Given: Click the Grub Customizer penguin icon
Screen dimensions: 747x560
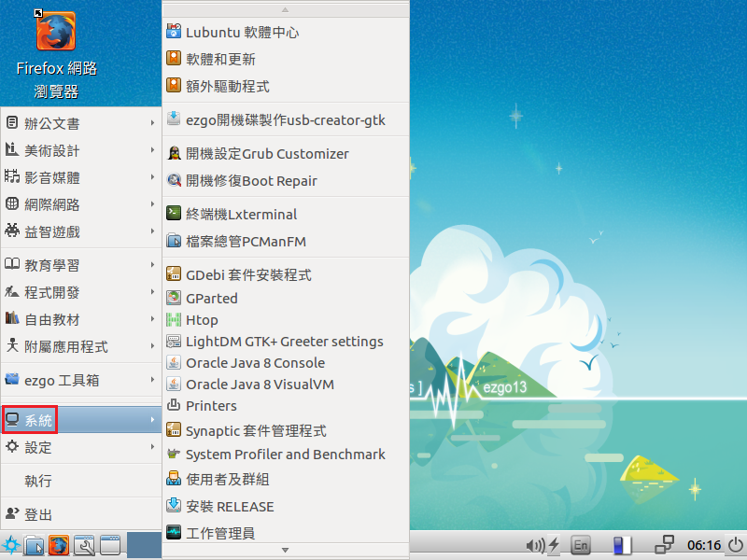Looking at the screenshot, I should [x=174, y=153].
